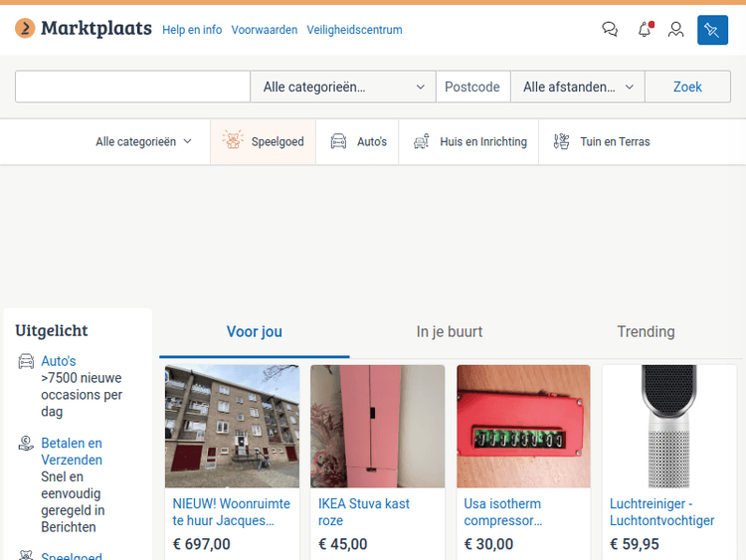Viewport: 746px width, 560px height.
Task: Click the Betalen en Verzenden hand-coin icon
Action: [x=26, y=444]
